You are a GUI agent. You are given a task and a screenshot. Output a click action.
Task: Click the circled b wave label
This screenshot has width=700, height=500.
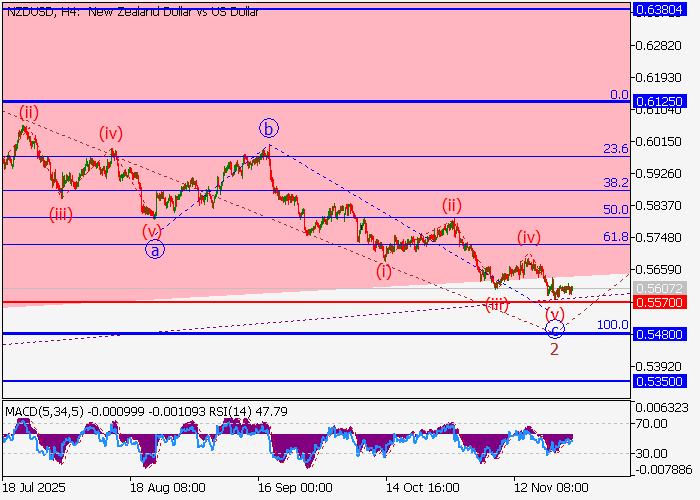(x=268, y=128)
